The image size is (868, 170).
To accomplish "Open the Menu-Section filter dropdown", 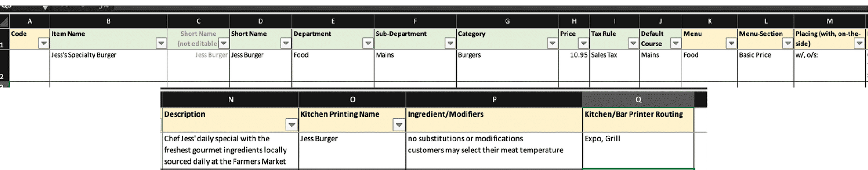I will 787,43.
